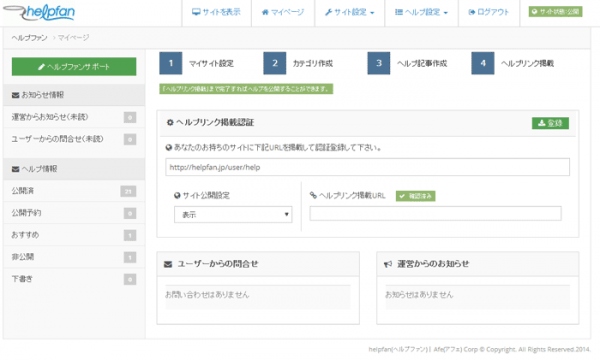Select the ヘルプリンク掲載 step label
Screen dimensions: 600x360
coord(527,64)
